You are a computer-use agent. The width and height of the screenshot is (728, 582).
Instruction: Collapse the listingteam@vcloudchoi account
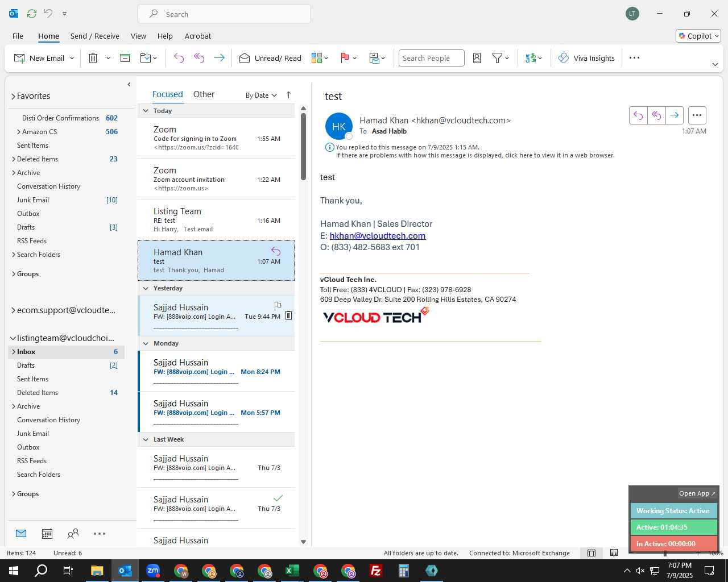point(13,338)
